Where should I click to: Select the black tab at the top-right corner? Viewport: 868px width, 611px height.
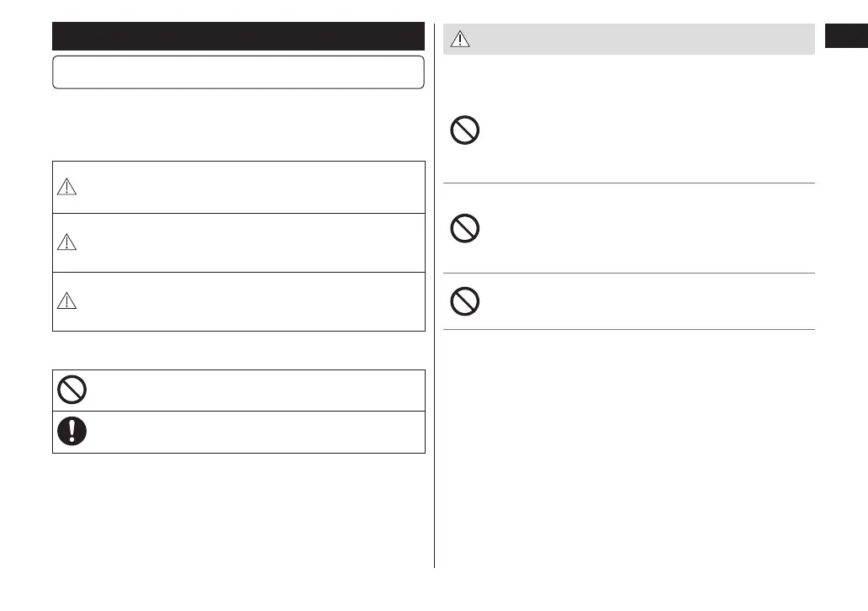[846, 36]
